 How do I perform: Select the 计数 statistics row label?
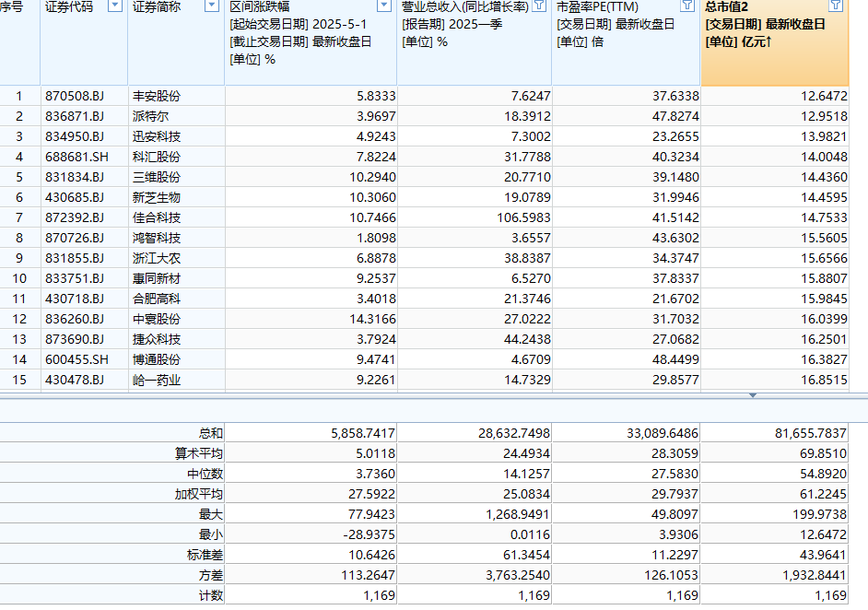(211, 595)
